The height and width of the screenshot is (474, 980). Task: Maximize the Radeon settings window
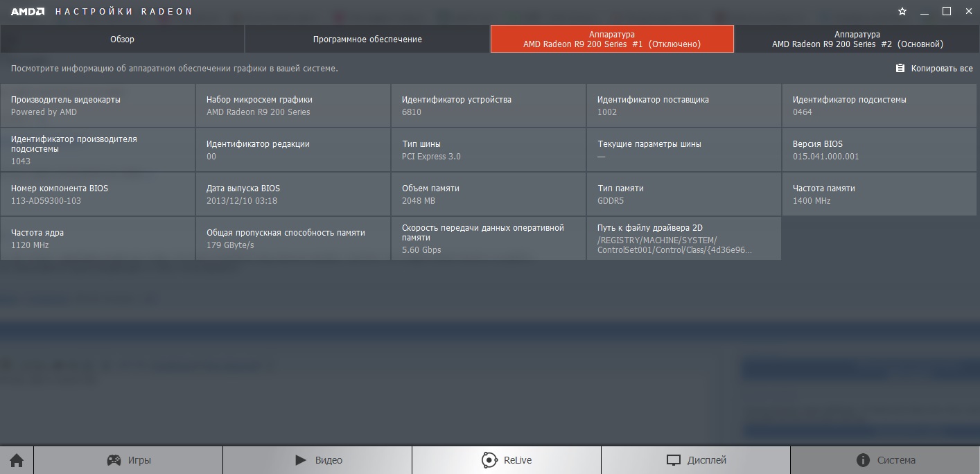click(x=946, y=11)
